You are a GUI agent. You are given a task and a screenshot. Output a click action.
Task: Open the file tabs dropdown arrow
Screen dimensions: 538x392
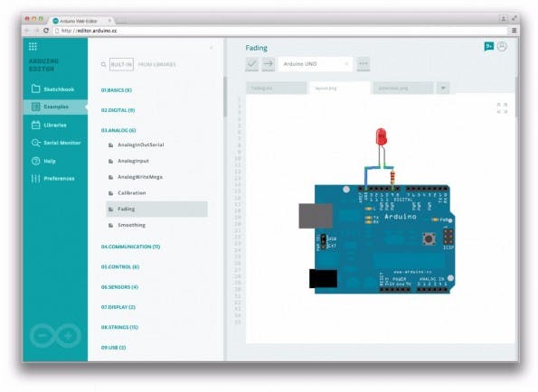click(443, 88)
